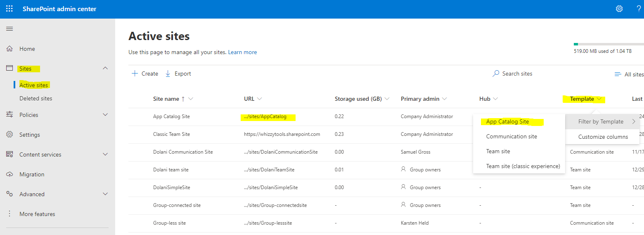The width and height of the screenshot is (644, 235).
Task: Click the All sites view list icon
Action: (618, 74)
